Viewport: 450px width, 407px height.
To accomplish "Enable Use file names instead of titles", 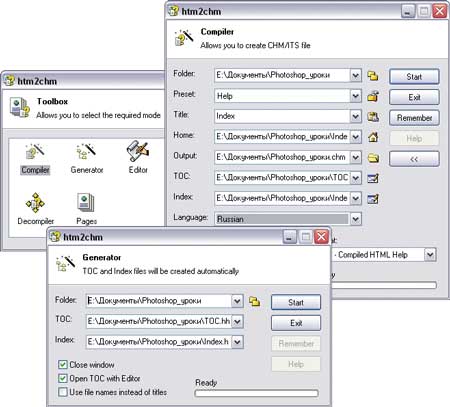I will [62, 392].
